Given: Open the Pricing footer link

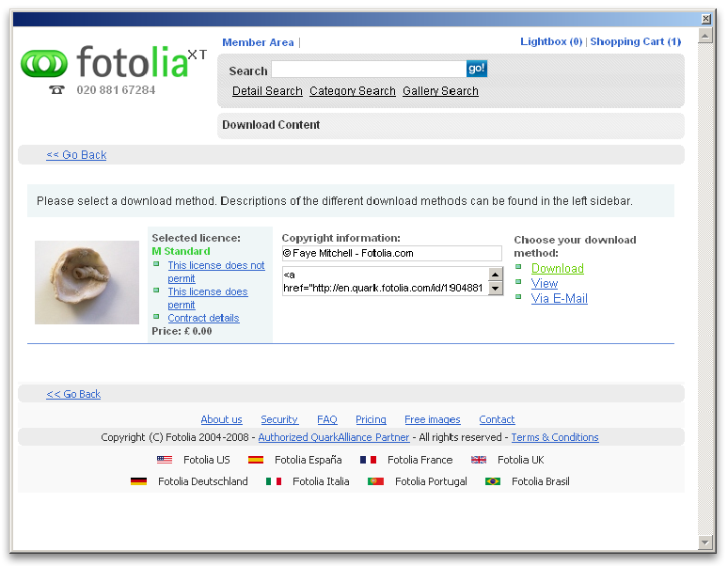Looking at the screenshot, I should tap(371, 419).
